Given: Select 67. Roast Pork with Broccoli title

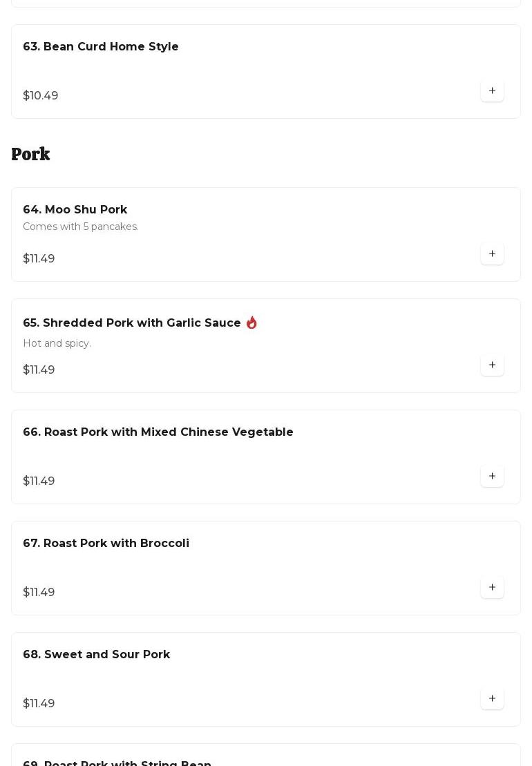Looking at the screenshot, I should pos(106,544).
